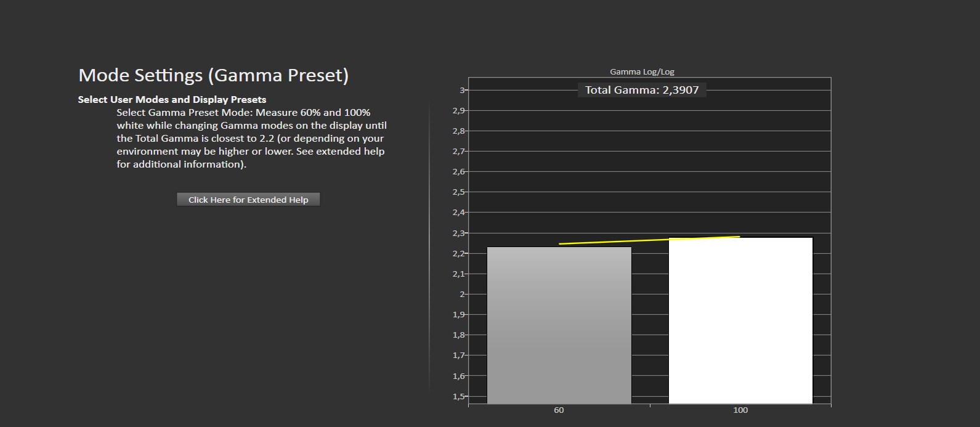Click Select User Modes and Display Presets subheading
This screenshot has width=980, height=427.
click(x=172, y=99)
